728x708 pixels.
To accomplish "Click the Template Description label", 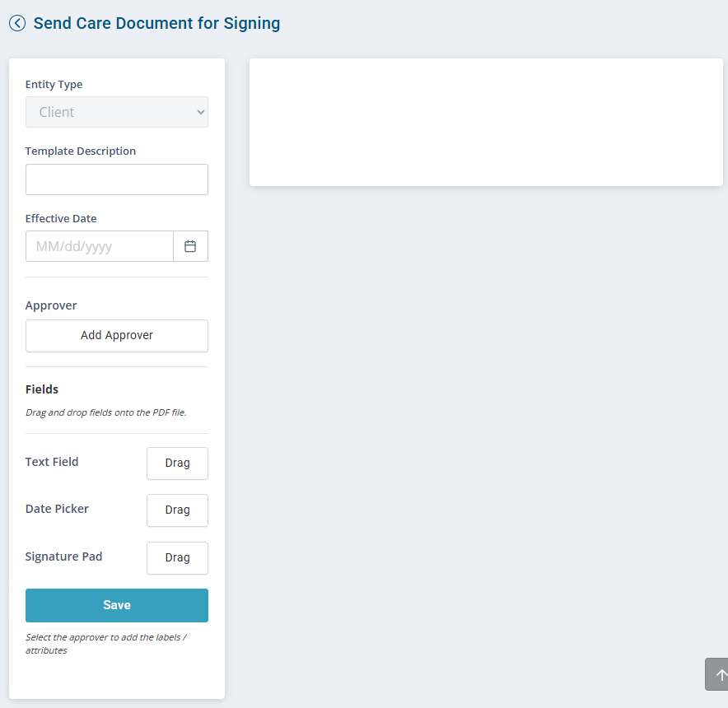I will [81, 151].
